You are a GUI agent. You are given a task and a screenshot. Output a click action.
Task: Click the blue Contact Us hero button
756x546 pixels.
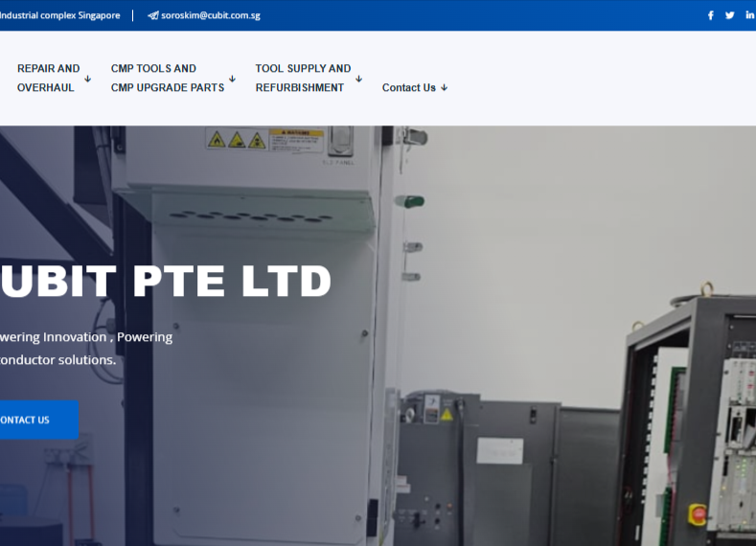coord(38,420)
